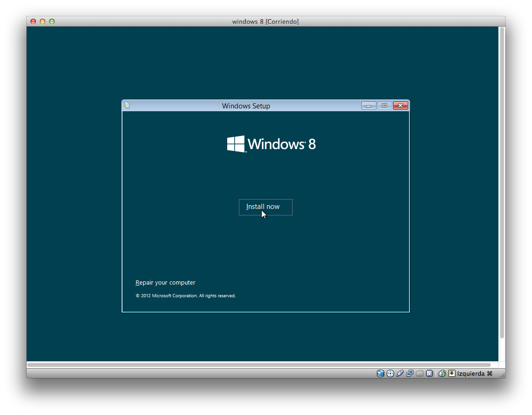Select the USB devices icon in the status bar
This screenshot has width=532, height=415.
click(400, 373)
